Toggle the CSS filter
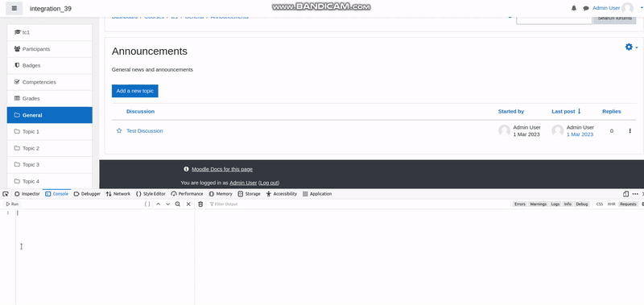 [x=600, y=204]
